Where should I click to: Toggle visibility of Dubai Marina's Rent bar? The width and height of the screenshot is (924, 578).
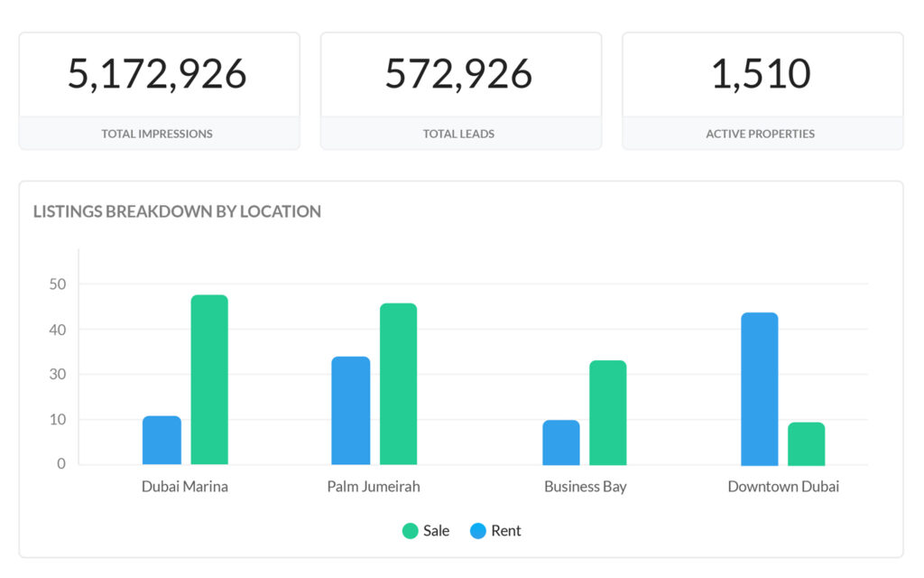pos(162,440)
